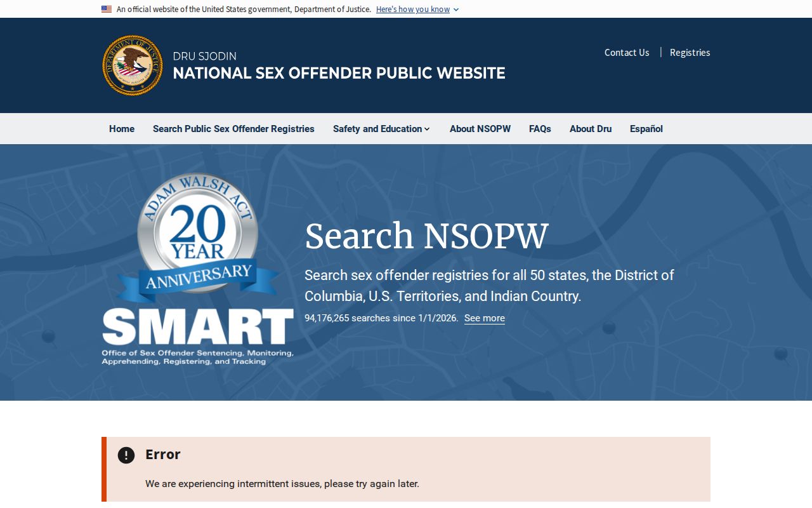Click the SMART office logo
The height and width of the screenshot is (508, 812).
pyautogui.click(x=198, y=337)
